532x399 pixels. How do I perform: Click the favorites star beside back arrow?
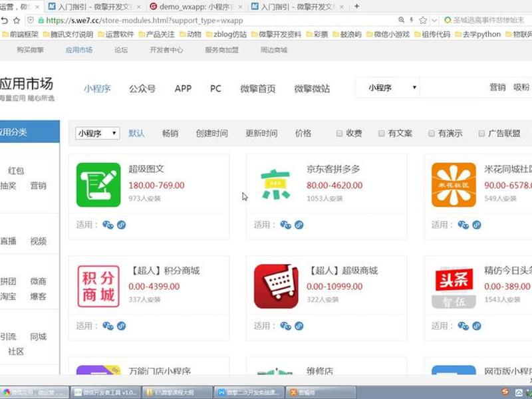(x=16, y=21)
